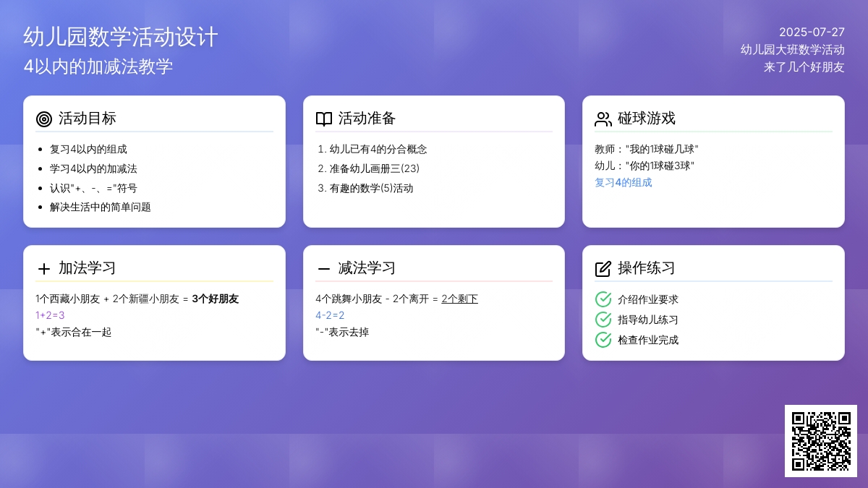
Task: Click the 操作练习 card heading
Action: coord(647,268)
